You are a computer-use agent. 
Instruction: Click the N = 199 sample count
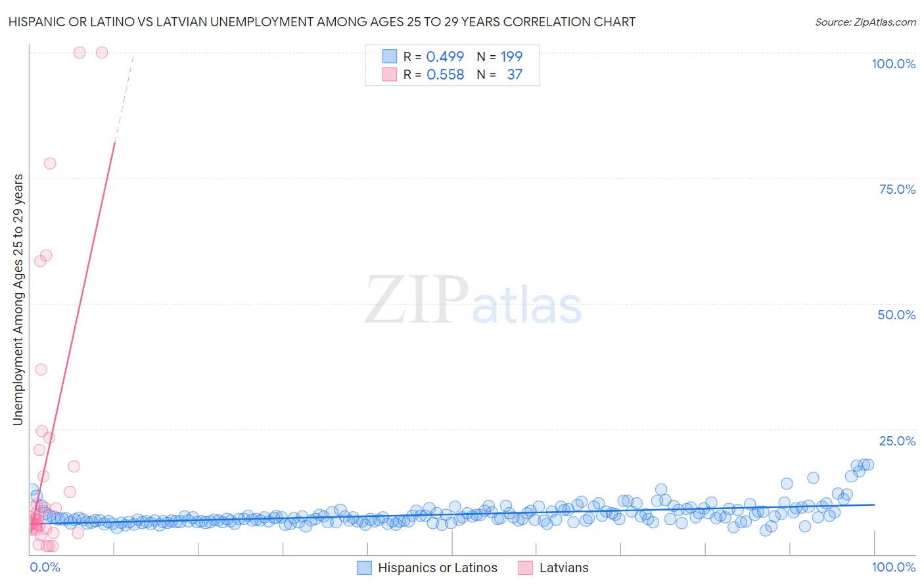(499, 56)
